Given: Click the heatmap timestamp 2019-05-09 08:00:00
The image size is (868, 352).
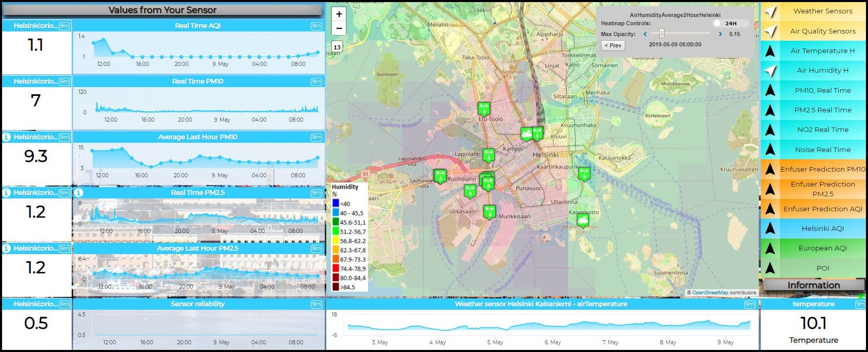Looking at the screenshot, I should pyautogui.click(x=675, y=45).
